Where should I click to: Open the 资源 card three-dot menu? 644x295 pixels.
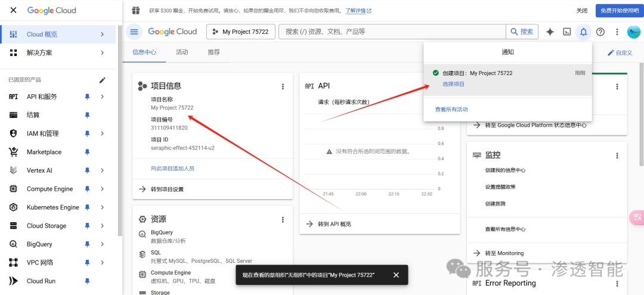283,220
